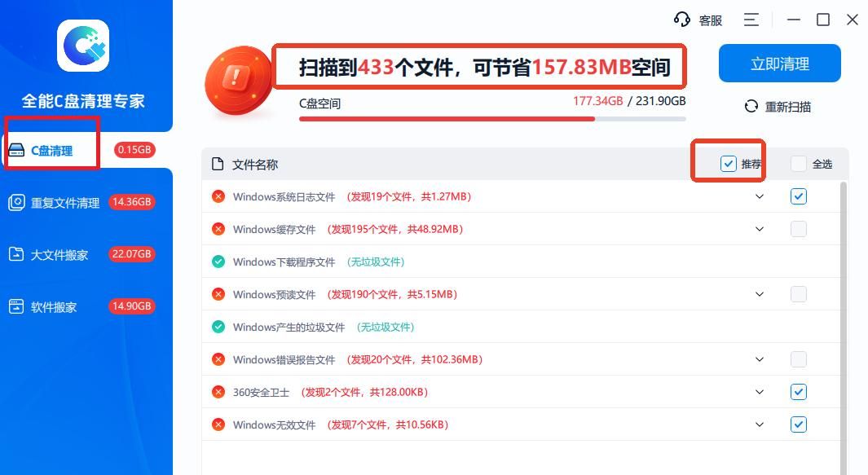Expand the 360安全卫士 details
This screenshot has height=475, width=868.
[x=759, y=392]
